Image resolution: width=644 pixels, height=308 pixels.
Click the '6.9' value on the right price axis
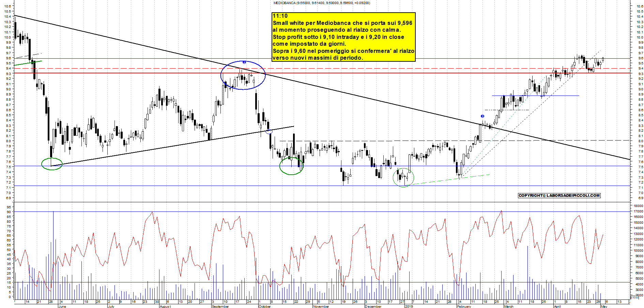pos(641,198)
